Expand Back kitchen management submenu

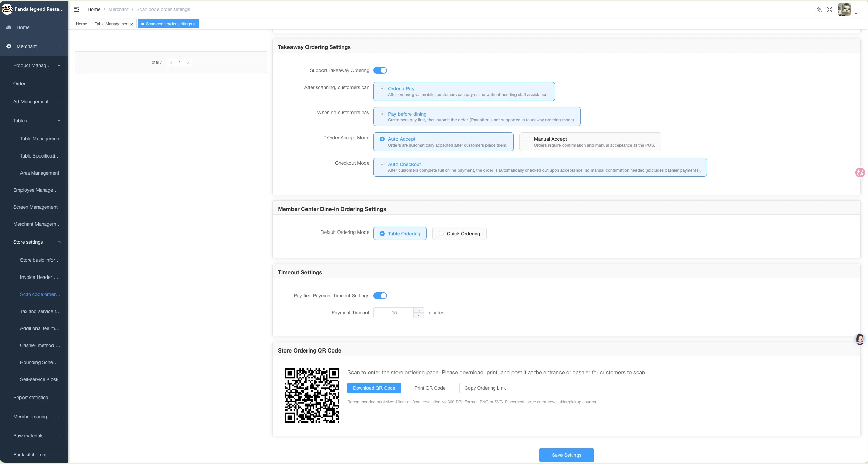tap(59, 455)
